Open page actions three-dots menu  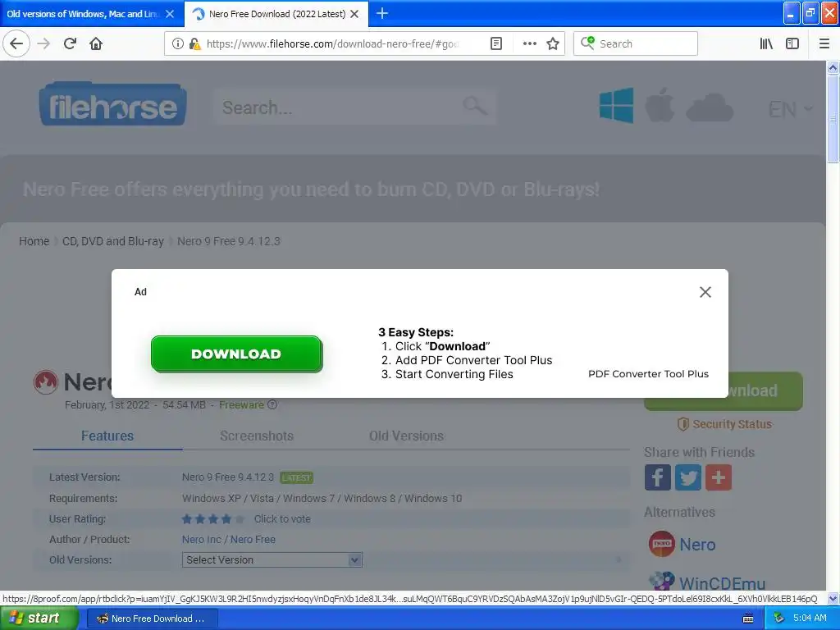point(529,43)
